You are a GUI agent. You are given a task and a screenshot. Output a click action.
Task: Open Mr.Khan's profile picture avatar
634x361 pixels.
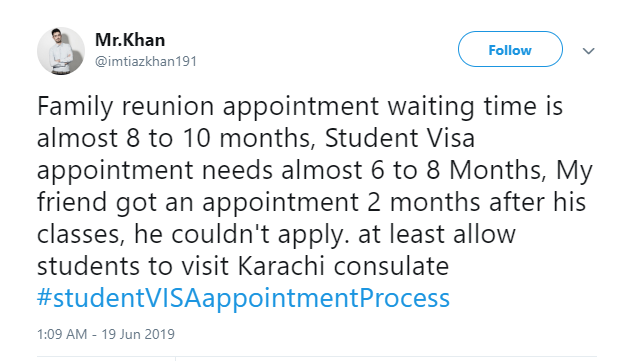pos(61,51)
